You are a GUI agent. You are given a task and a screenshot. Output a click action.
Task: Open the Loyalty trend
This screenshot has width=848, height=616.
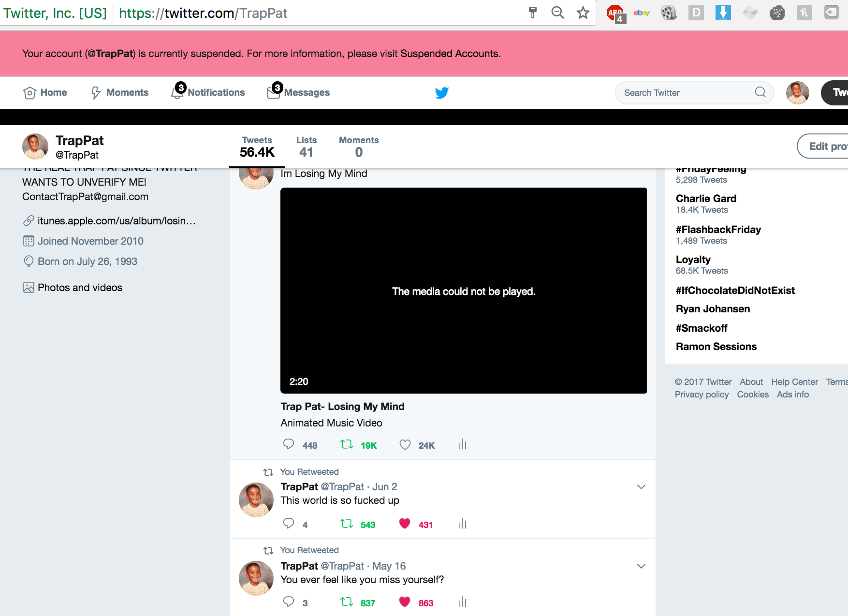click(x=693, y=260)
